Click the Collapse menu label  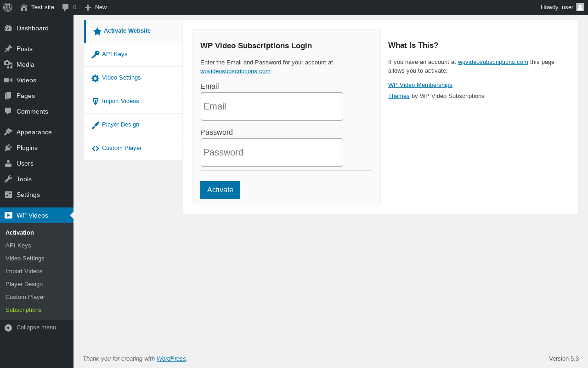pos(36,328)
